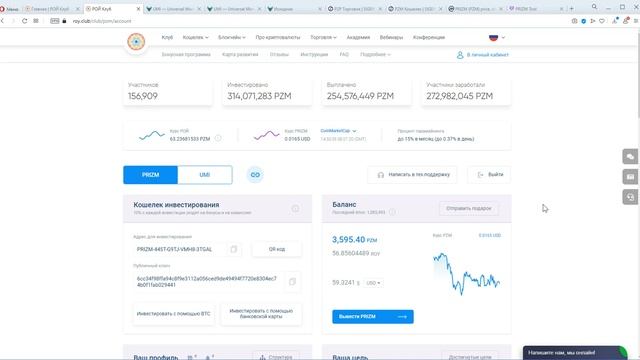Click Написать в тех поддержку button

(412, 175)
